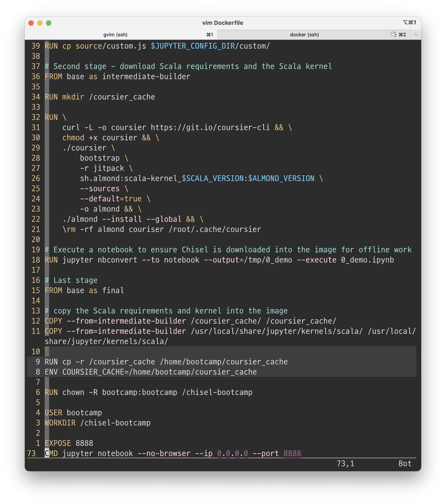Click the 'CMD jupyter notebook' line
Screen dimensions: 446x504
pos(173,454)
